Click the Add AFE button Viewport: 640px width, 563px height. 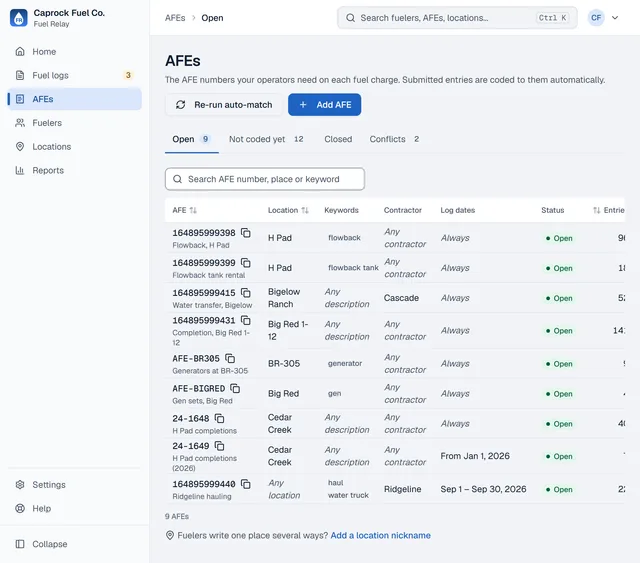point(324,105)
